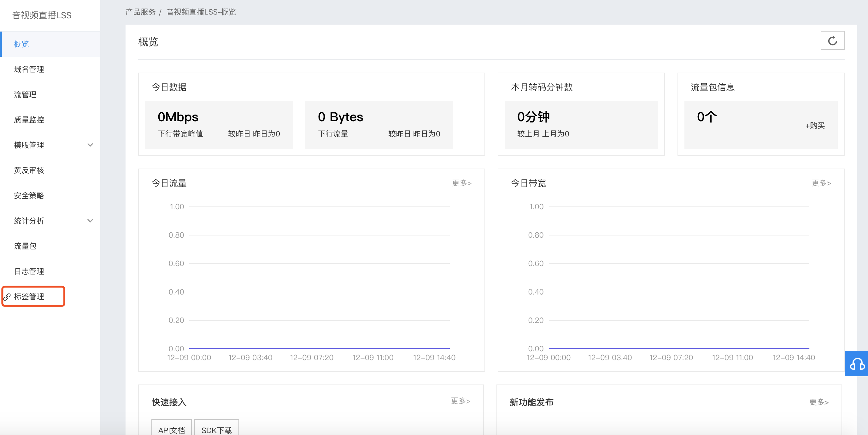The width and height of the screenshot is (868, 435).
Task: Open the 黄反审核 page
Action: pos(29,170)
